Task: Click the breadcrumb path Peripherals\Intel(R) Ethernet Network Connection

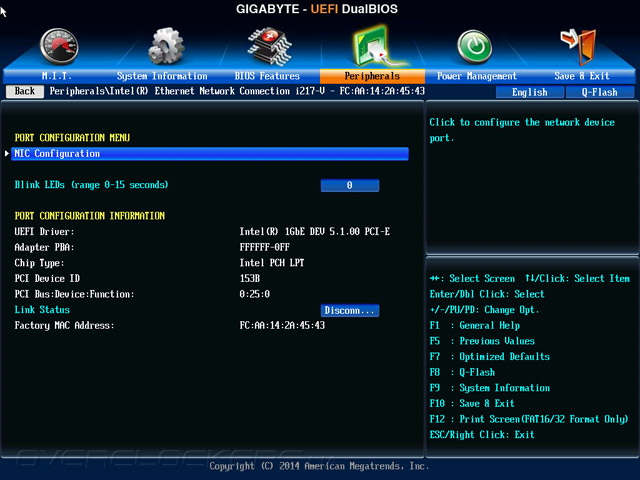Action: (237, 91)
